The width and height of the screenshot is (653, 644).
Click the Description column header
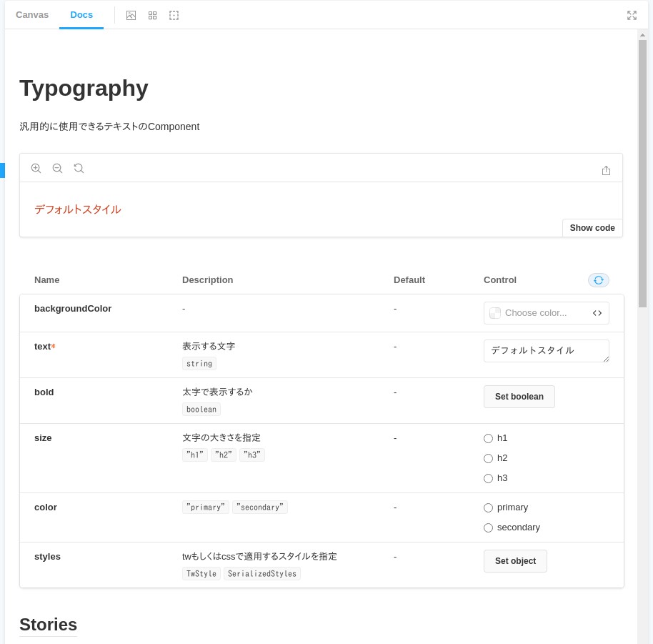coord(207,280)
